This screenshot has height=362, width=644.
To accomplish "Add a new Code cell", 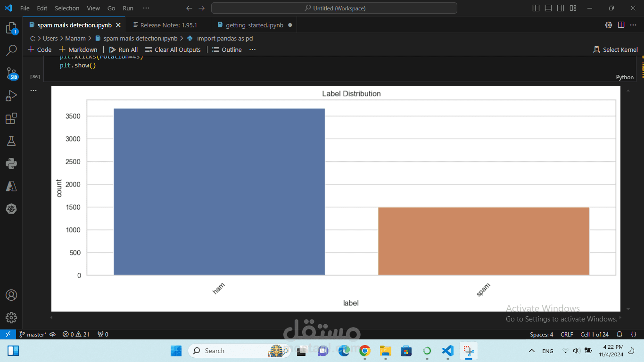I will 40,49.
